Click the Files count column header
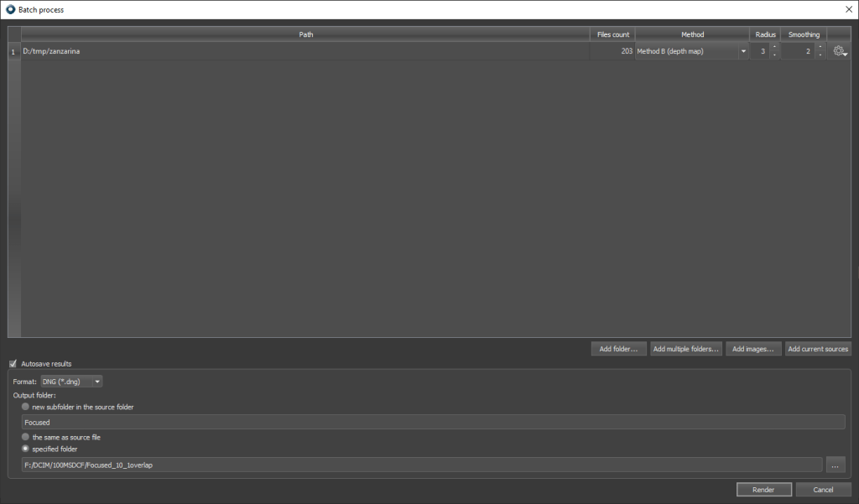Viewport: 859px width, 504px height. tap(612, 34)
